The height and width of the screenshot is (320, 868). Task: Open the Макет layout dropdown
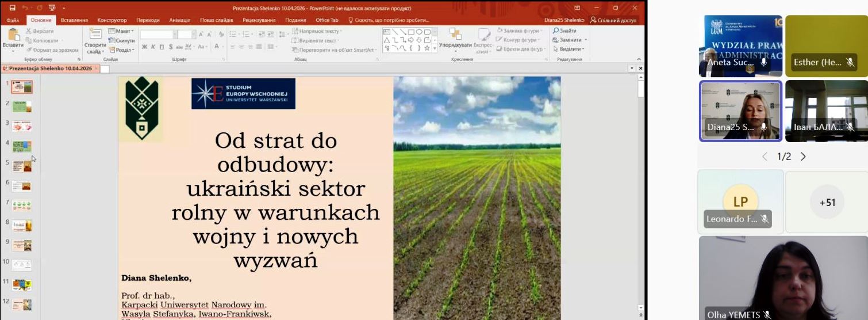(x=121, y=31)
